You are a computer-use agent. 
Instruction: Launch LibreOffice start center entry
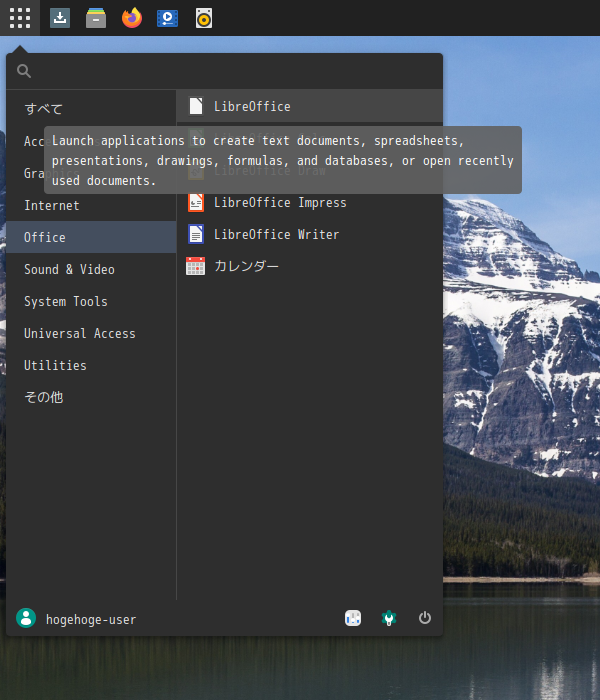[x=310, y=106]
